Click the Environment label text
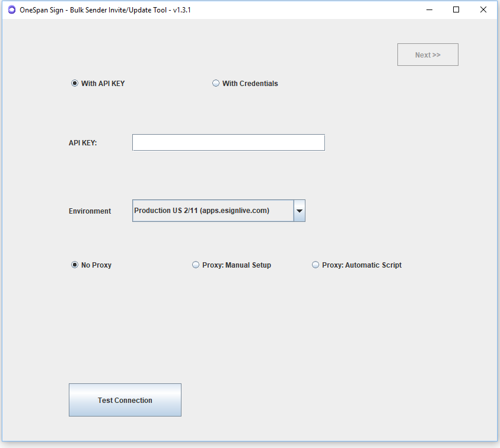 point(90,211)
